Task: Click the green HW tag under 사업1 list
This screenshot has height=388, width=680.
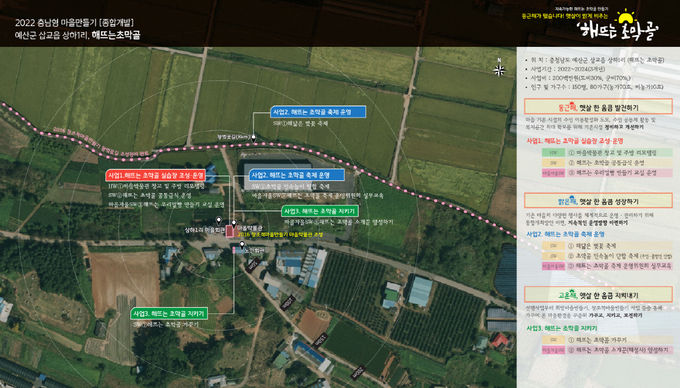Action: 553,153
